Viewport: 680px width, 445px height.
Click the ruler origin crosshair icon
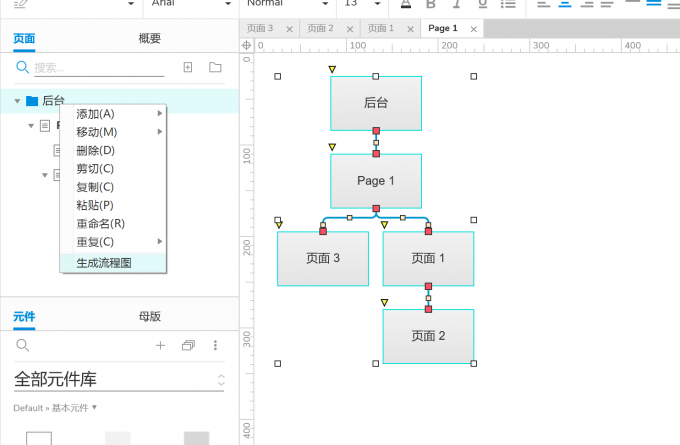[x=246, y=45]
